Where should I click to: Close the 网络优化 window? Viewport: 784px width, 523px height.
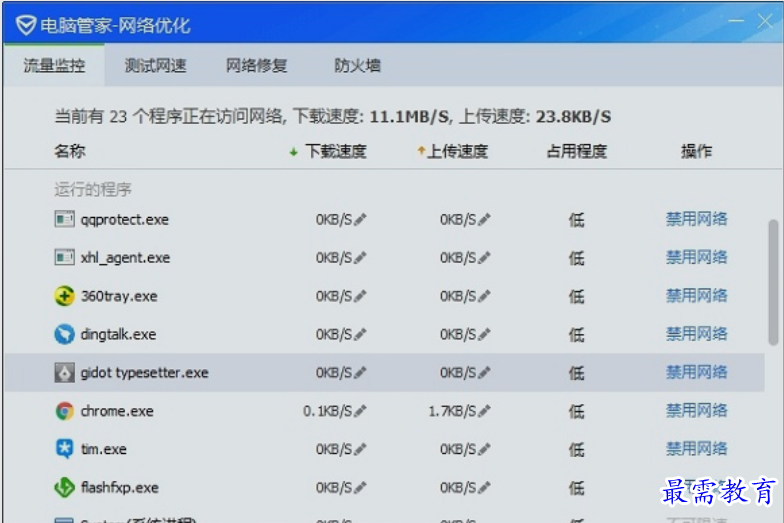coord(765,21)
